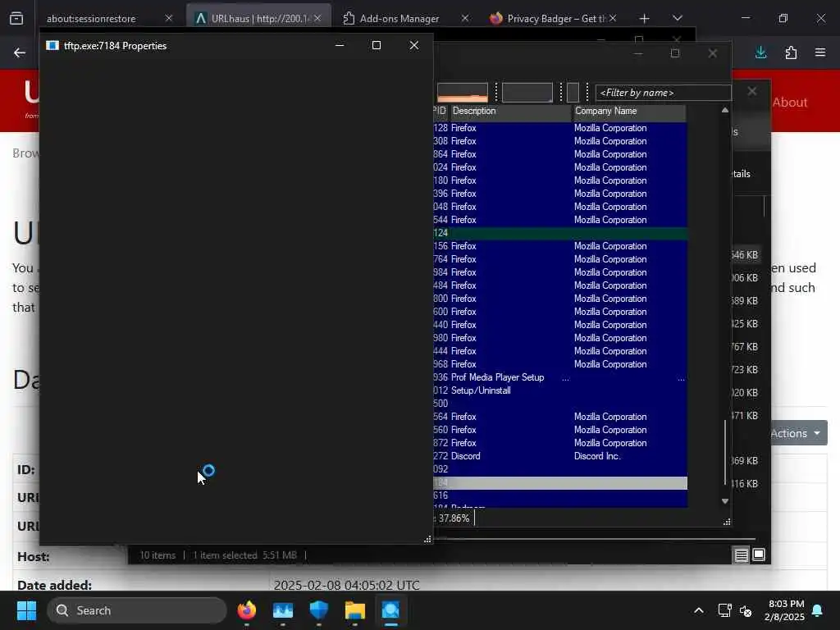Open Firefox View icon in tab bar
Screen dimensions: 840x630
16,18
